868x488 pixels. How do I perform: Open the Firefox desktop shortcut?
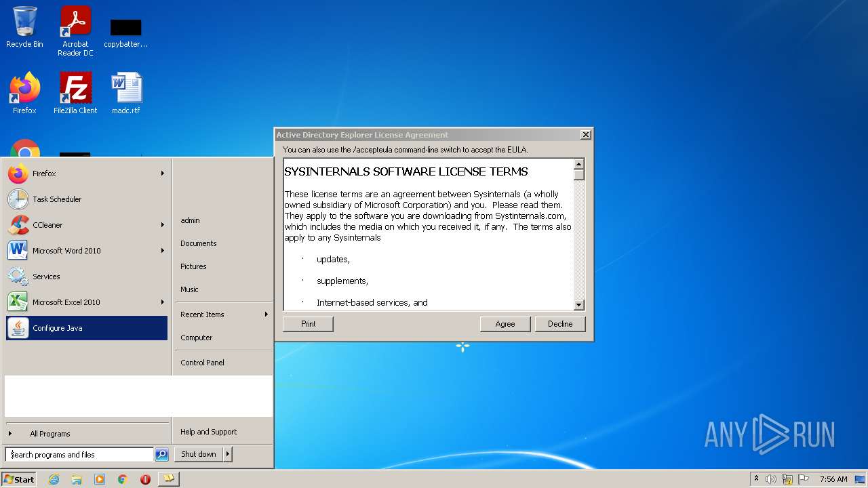[24, 94]
